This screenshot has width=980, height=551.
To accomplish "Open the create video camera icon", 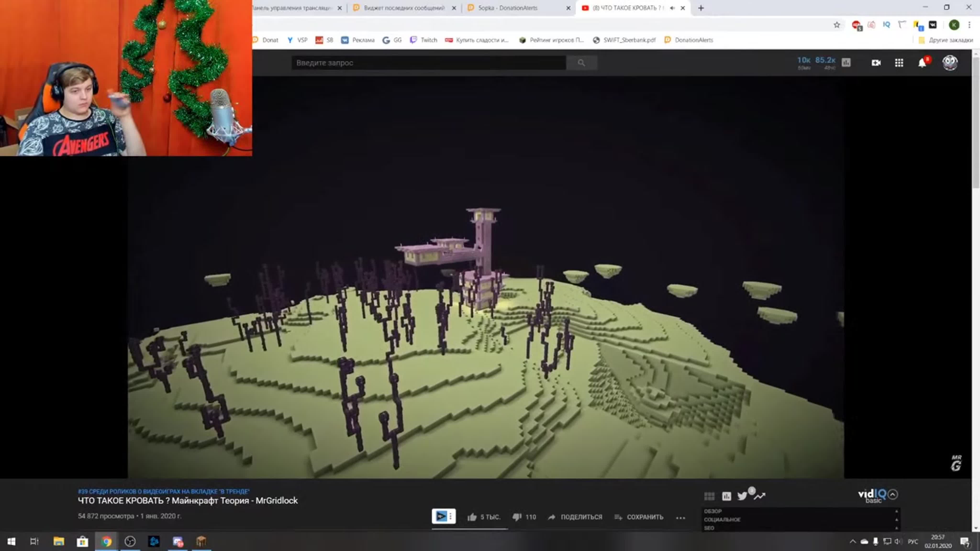I will pos(876,63).
